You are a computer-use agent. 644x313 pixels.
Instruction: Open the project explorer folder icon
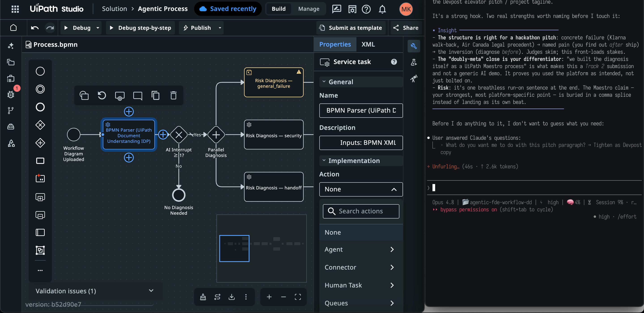click(x=11, y=62)
